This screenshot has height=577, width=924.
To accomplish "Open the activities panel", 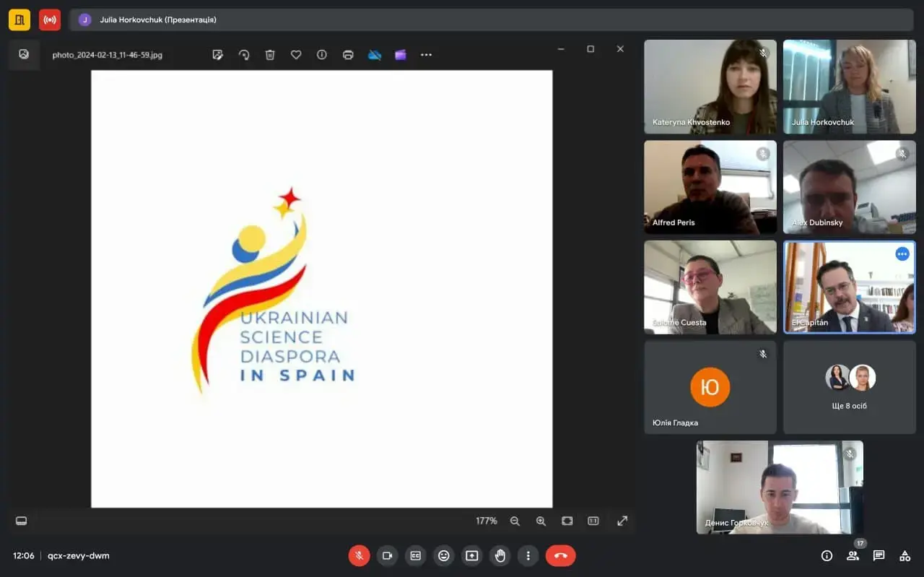I will (905, 555).
